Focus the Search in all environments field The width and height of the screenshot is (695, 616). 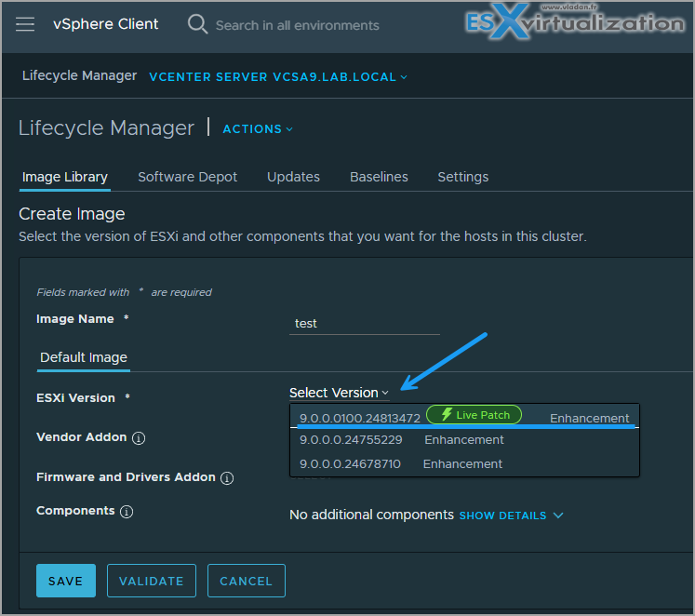pos(297,26)
